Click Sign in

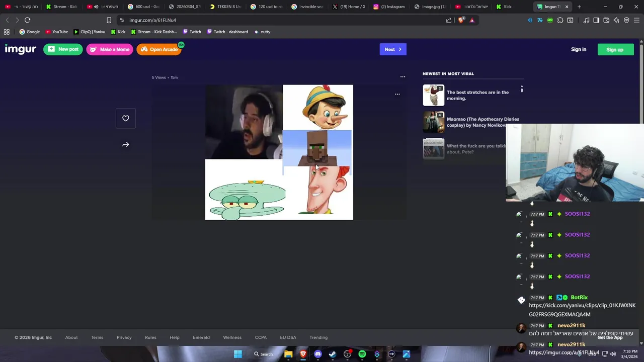(579, 49)
